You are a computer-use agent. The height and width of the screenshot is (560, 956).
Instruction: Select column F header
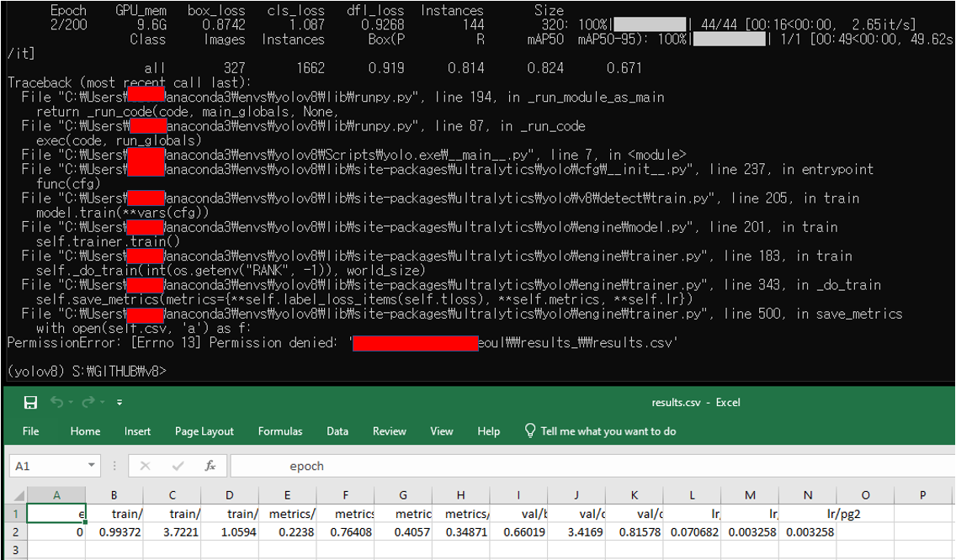345,494
